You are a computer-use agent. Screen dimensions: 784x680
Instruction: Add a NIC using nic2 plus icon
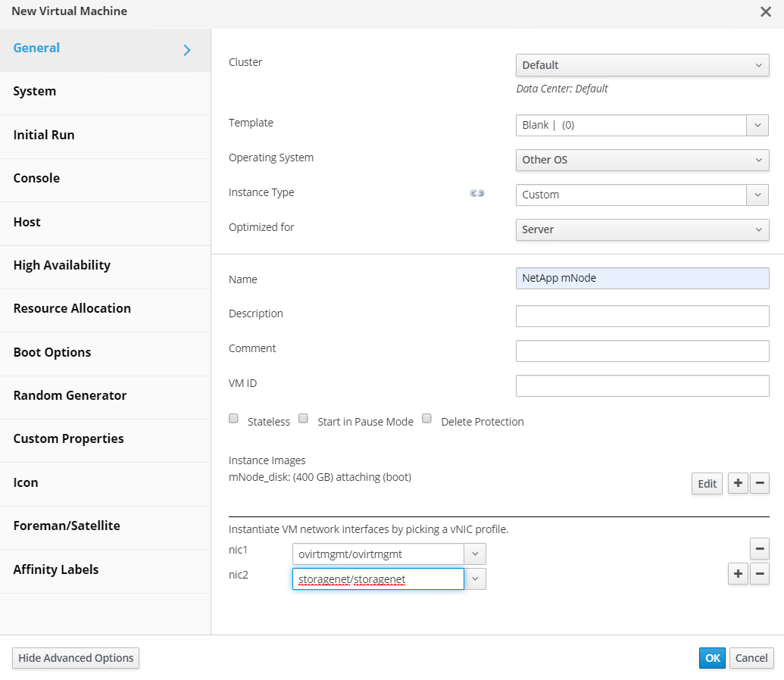click(738, 574)
